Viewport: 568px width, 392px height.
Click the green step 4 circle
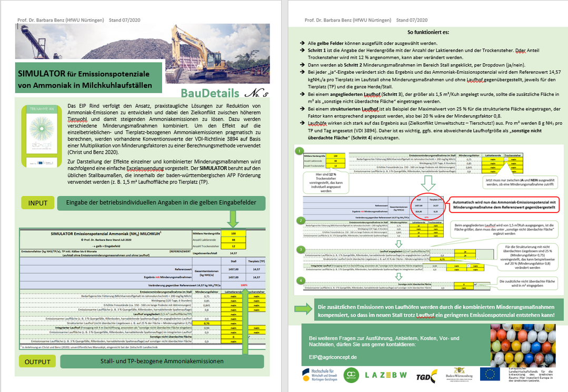pyautogui.click(x=300, y=280)
